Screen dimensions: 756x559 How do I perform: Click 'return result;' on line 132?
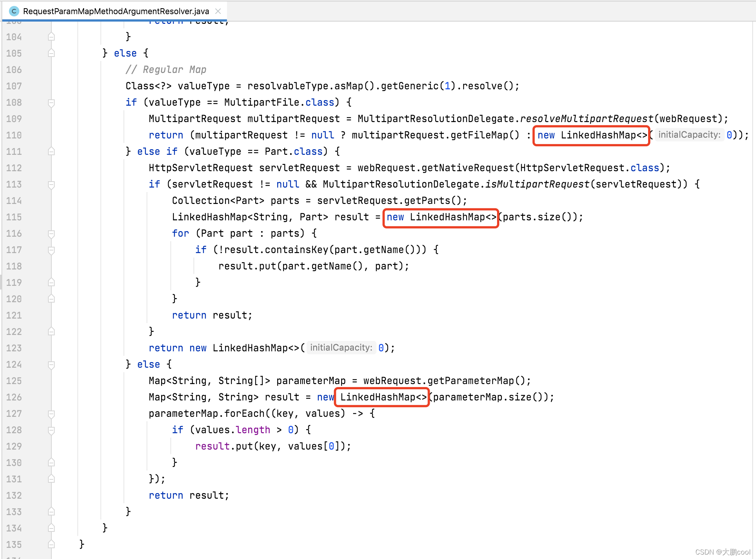[x=189, y=495]
